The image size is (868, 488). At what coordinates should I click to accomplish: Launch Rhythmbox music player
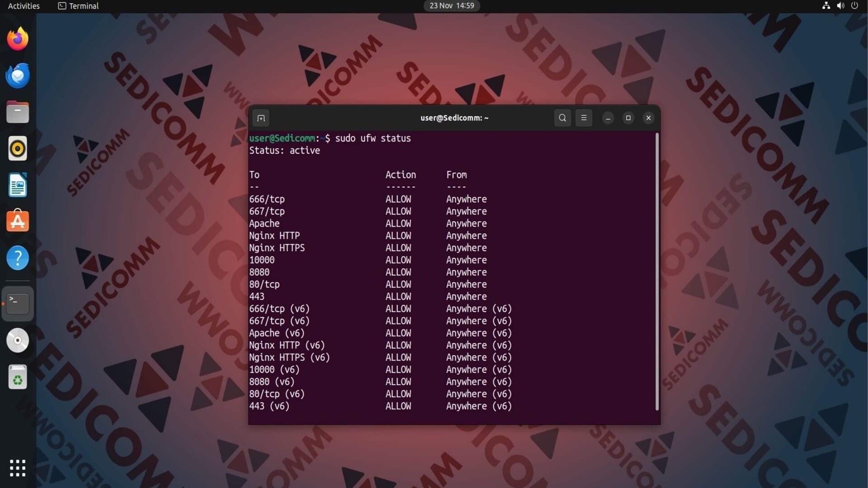click(18, 149)
